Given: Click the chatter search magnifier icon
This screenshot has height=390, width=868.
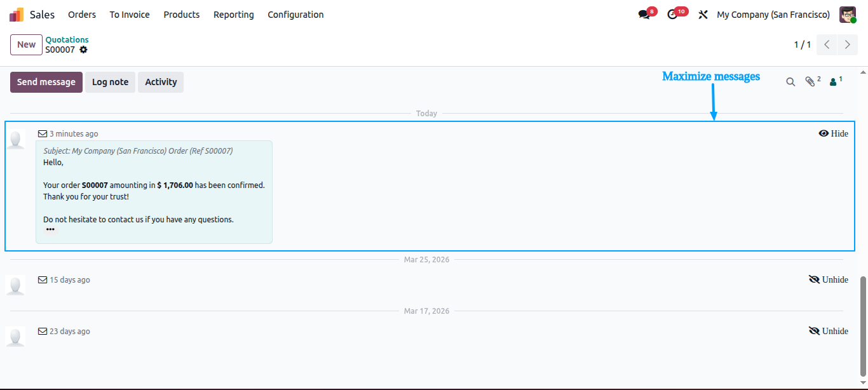Looking at the screenshot, I should click(x=790, y=82).
